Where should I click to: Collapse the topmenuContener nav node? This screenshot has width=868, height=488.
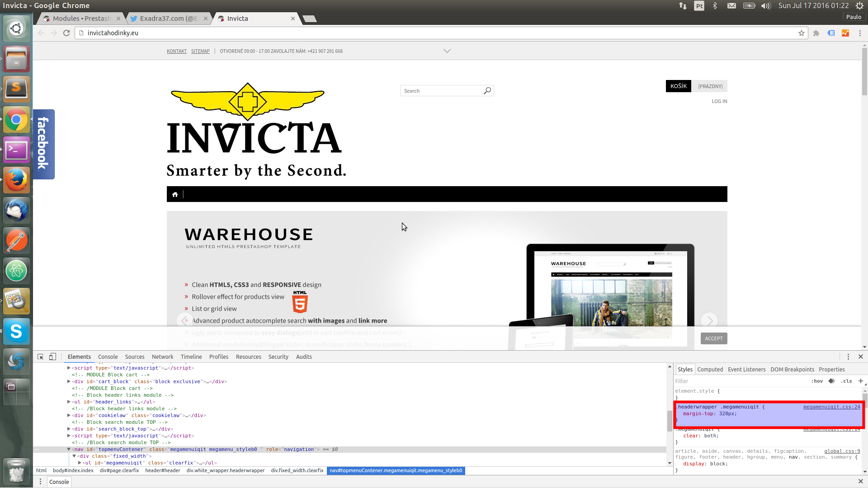[x=69, y=449]
